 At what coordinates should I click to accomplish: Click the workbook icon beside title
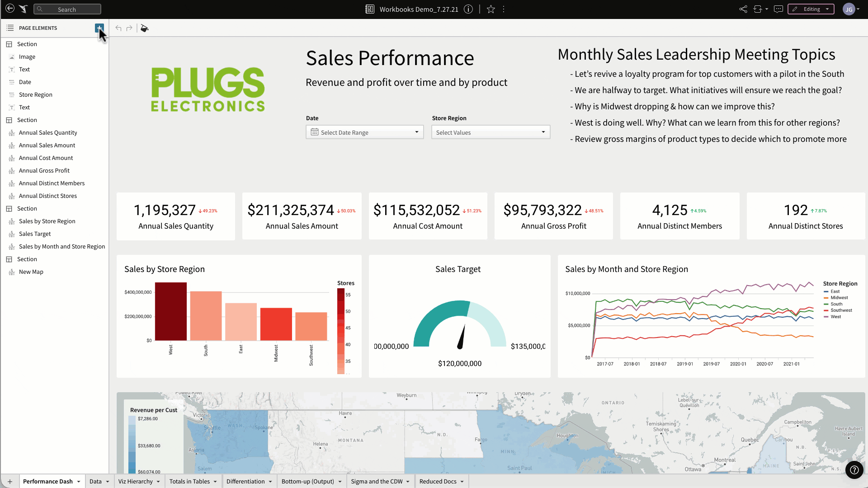pos(370,9)
